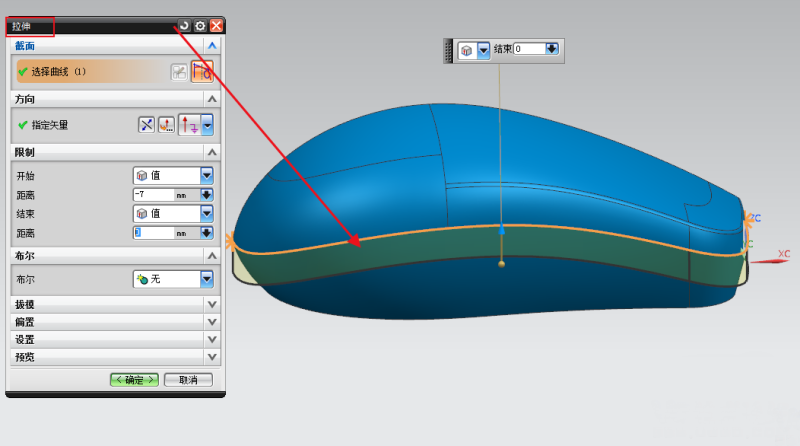Click the reverse direction icon next to 指定矢量

click(147, 125)
